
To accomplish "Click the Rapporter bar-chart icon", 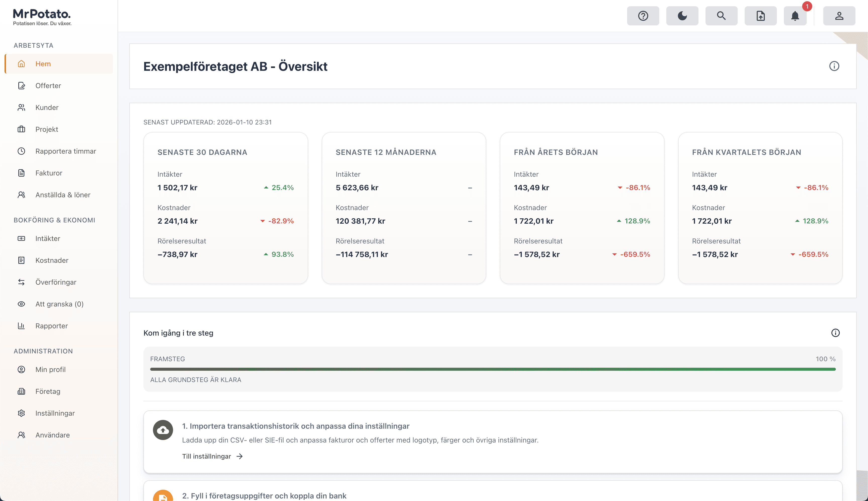I will 21,326.
